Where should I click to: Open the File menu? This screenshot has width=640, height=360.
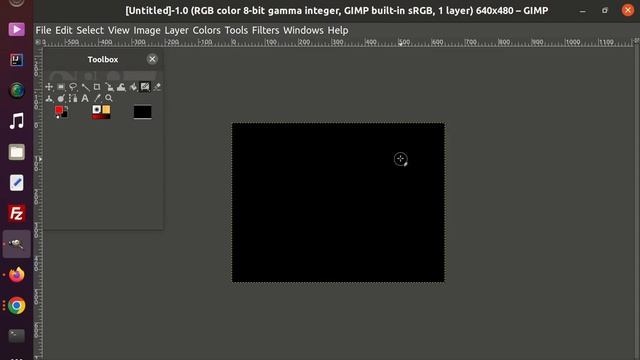[x=43, y=30]
